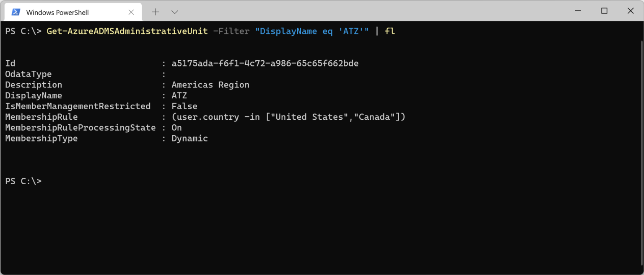This screenshot has width=644, height=275.
Task: Open a new tab with plus button
Action: (x=156, y=12)
